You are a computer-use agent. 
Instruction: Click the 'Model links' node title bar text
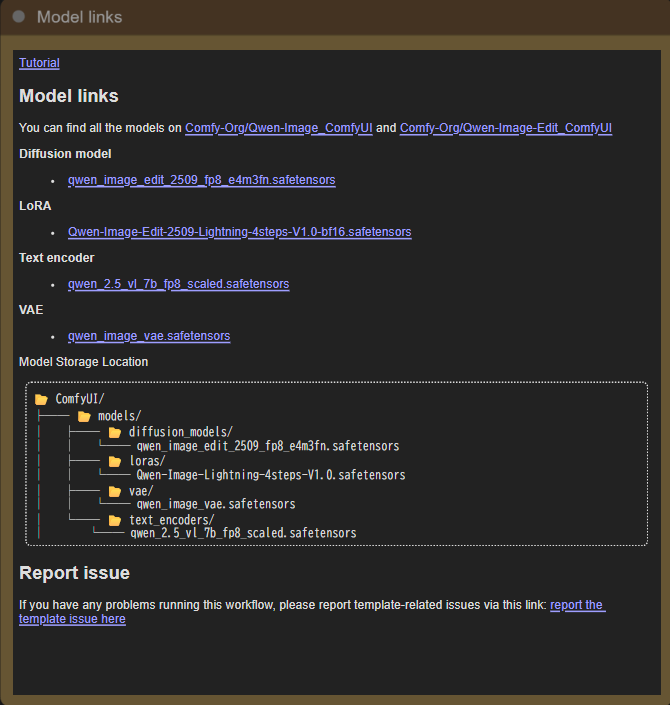point(80,17)
